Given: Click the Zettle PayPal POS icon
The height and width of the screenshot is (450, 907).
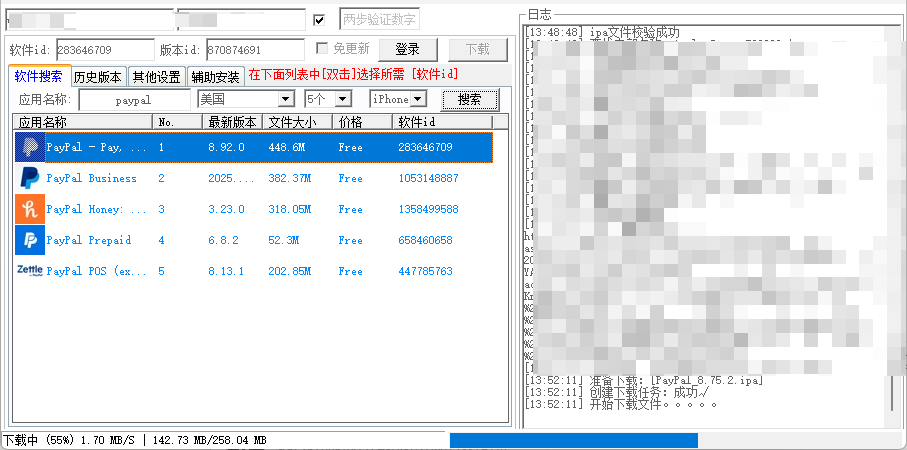Looking at the screenshot, I should (x=29, y=270).
